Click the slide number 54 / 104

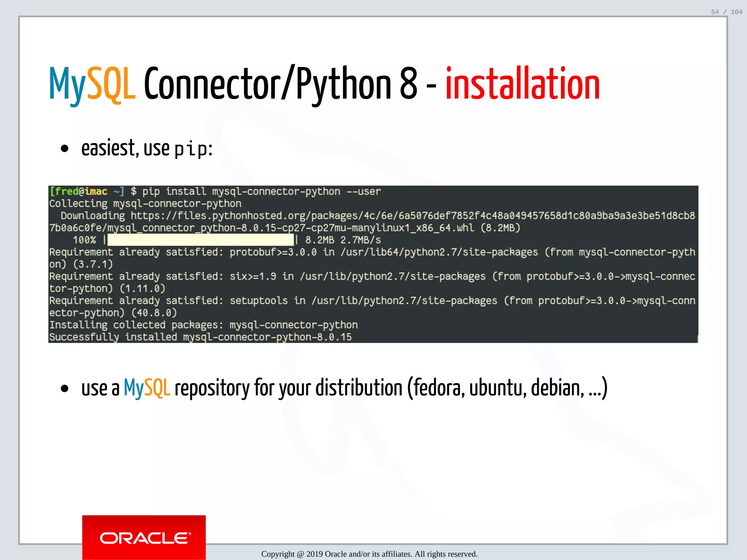coord(726,12)
